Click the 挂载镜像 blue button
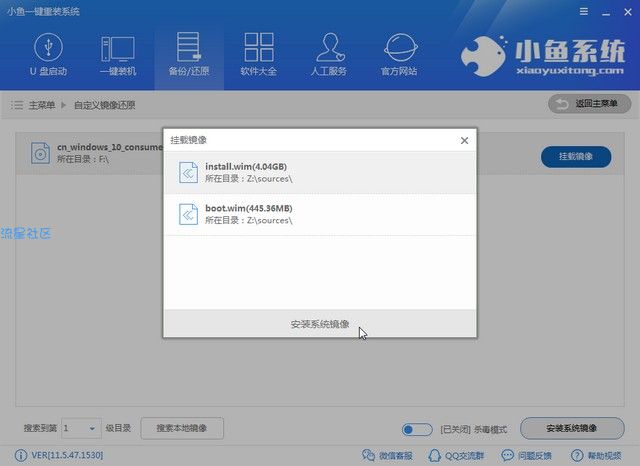The width and height of the screenshot is (640, 466). (x=576, y=156)
